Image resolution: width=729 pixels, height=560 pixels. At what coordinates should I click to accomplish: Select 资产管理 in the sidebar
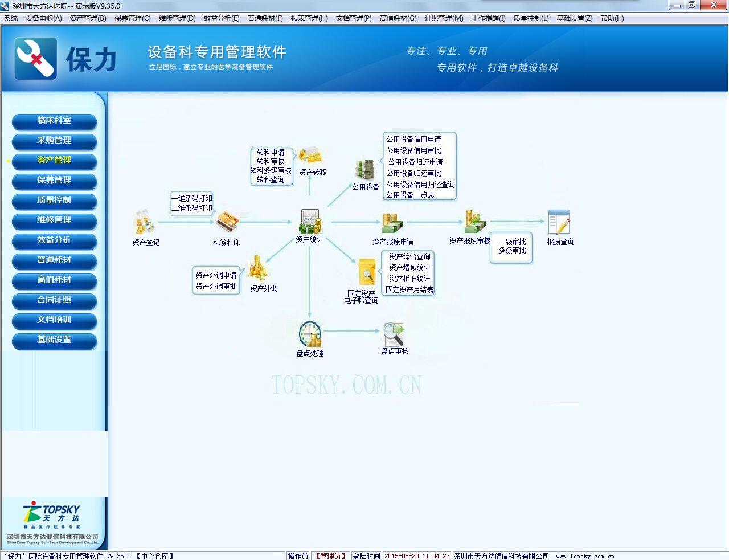tap(54, 161)
